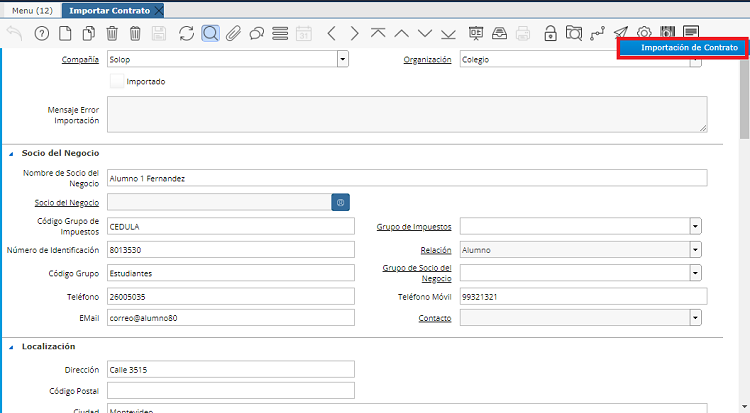Screen dimensions: 750x413
Task: Open the Compañía dropdown
Action: point(342,59)
